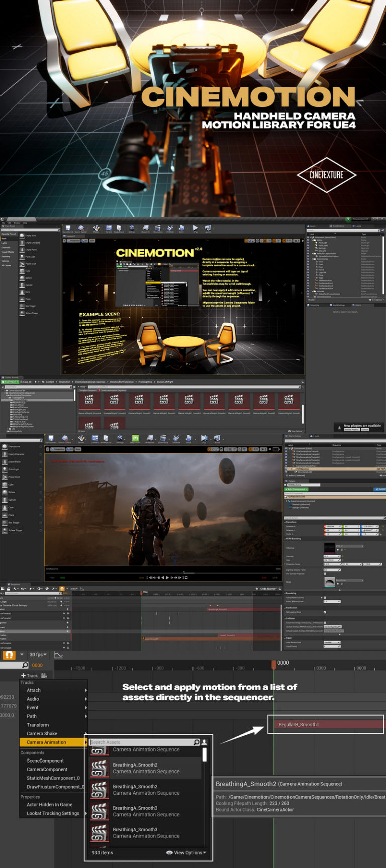The height and width of the screenshot is (868, 386).
Task: Toggle Generate Overlap Events checkbox under Collision
Action: click(x=325, y=623)
